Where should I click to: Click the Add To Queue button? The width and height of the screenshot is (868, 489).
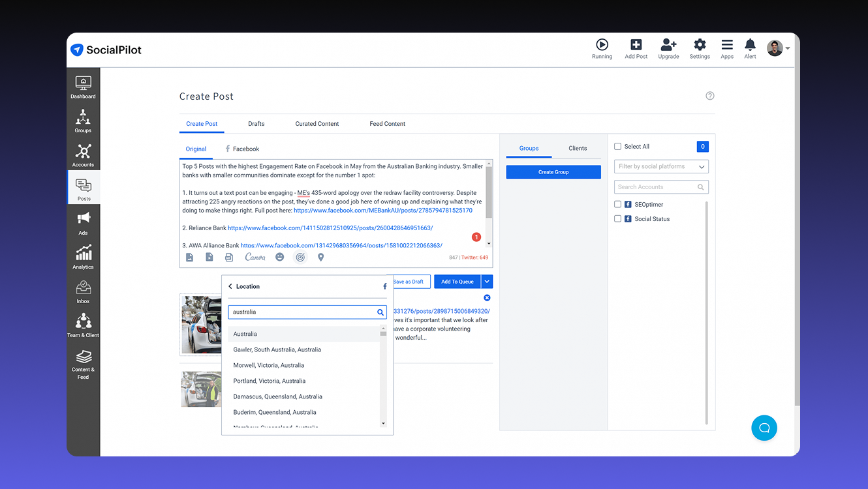tap(457, 282)
